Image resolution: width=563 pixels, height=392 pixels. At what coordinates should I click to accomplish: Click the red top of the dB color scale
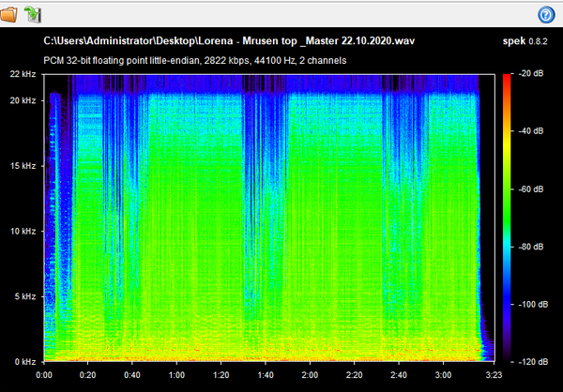(x=508, y=80)
